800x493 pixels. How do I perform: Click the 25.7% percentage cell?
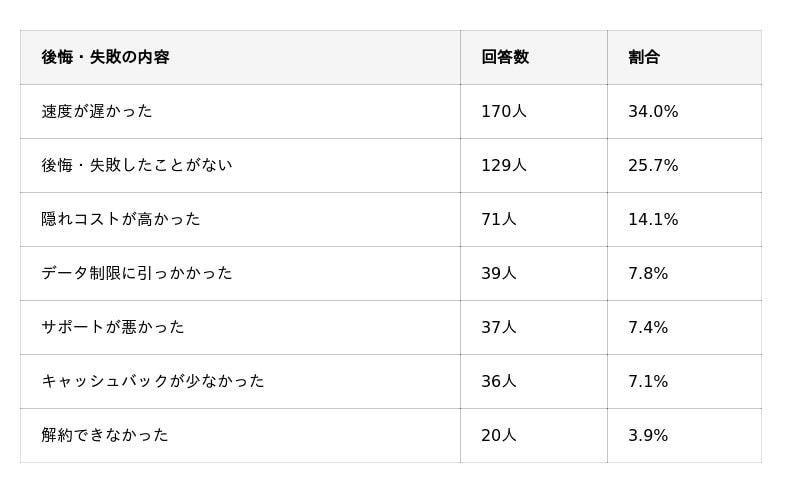(653, 165)
